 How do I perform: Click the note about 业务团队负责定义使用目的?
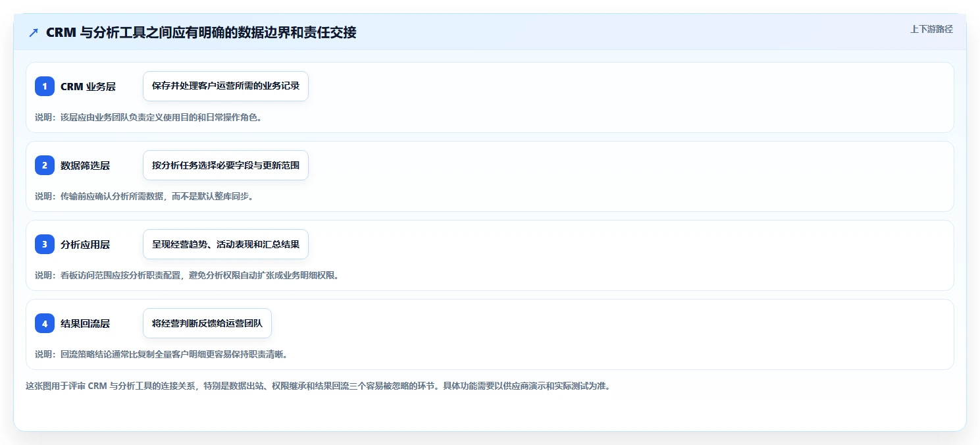coord(148,117)
